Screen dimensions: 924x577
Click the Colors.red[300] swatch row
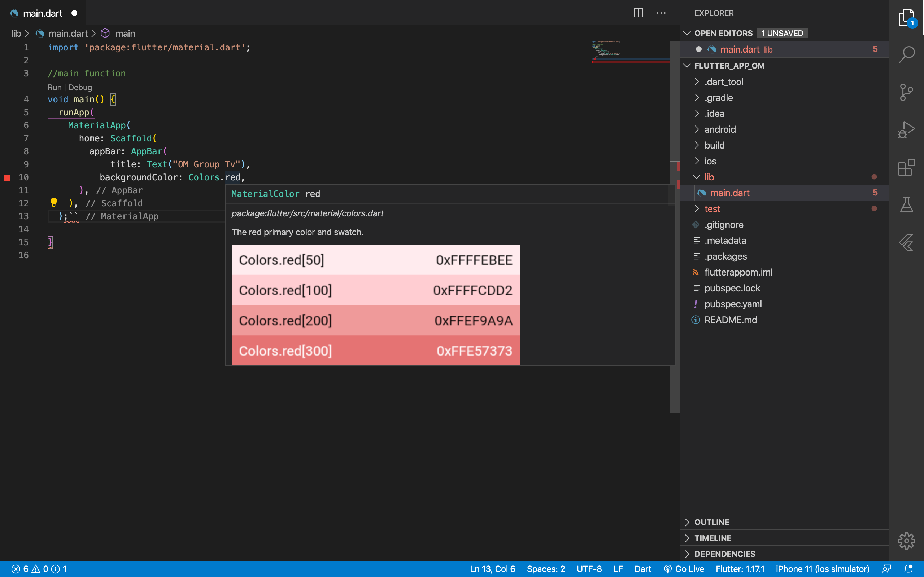tap(376, 350)
